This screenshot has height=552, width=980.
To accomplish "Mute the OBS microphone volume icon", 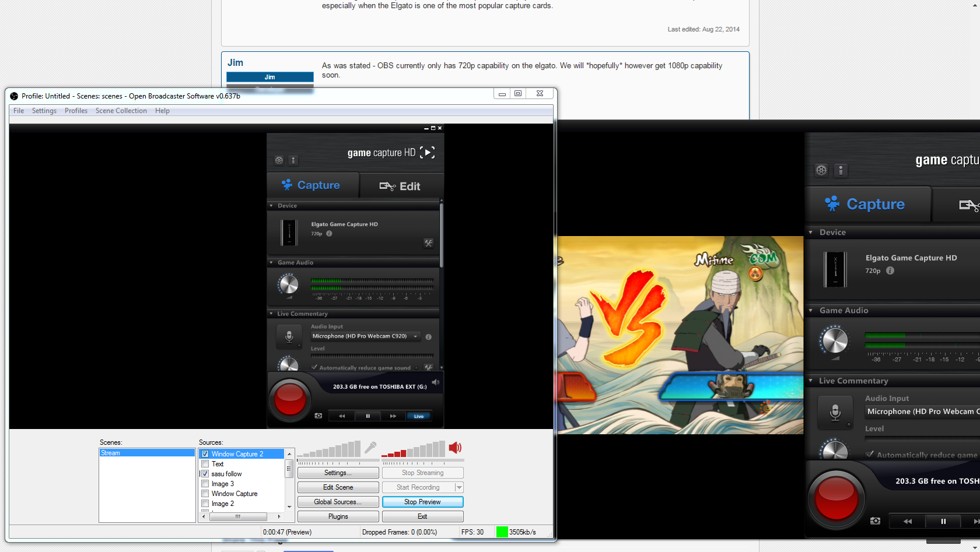I will click(370, 448).
